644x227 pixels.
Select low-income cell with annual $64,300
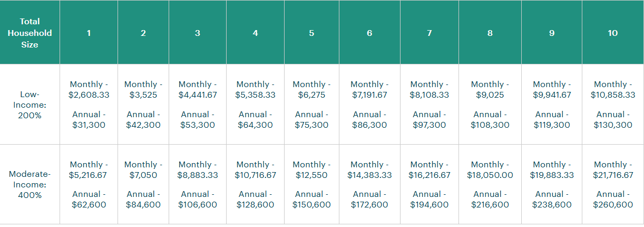(255, 105)
